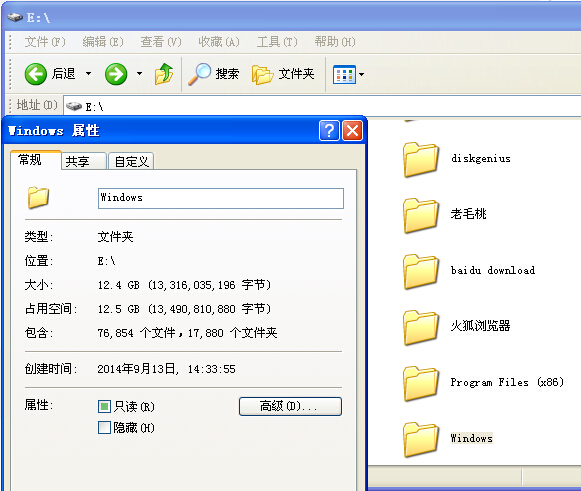This screenshot has width=581, height=491.
Task: Open the 工具(T) menu
Action: point(277,42)
